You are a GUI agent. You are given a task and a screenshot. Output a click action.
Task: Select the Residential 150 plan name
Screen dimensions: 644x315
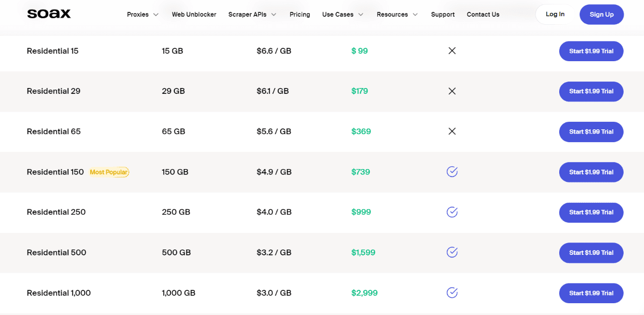[55, 172]
